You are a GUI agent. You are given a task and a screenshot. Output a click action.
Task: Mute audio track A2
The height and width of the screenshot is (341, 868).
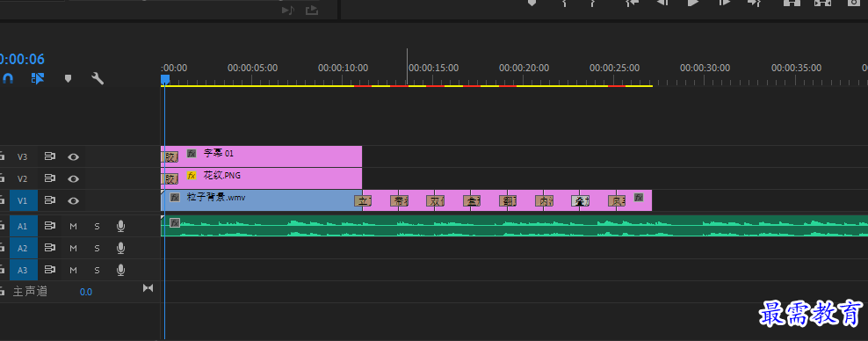click(x=73, y=248)
